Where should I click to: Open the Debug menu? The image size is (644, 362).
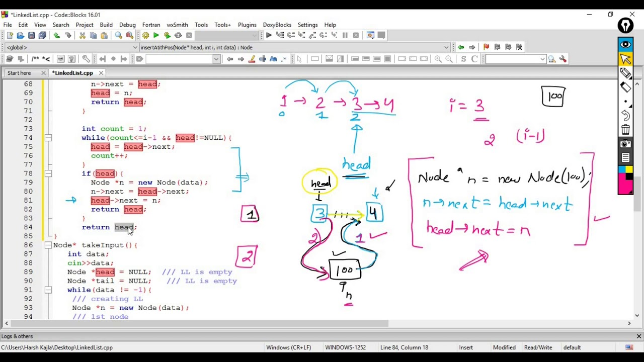pyautogui.click(x=127, y=25)
